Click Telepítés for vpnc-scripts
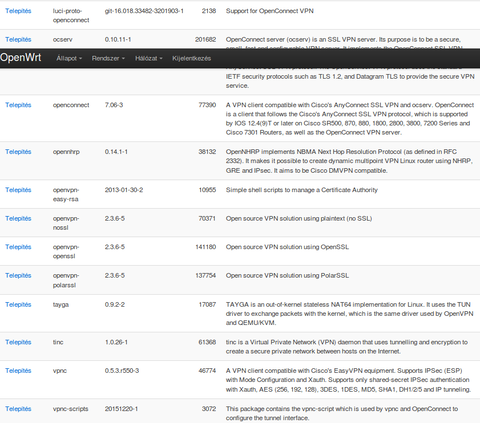480x423 pixels. click(x=18, y=409)
